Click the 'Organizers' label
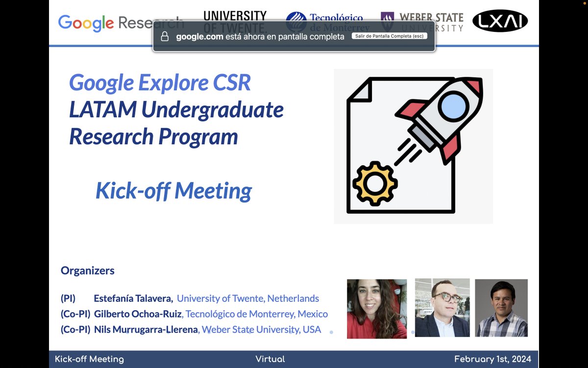This screenshot has width=588, height=368. coord(88,270)
